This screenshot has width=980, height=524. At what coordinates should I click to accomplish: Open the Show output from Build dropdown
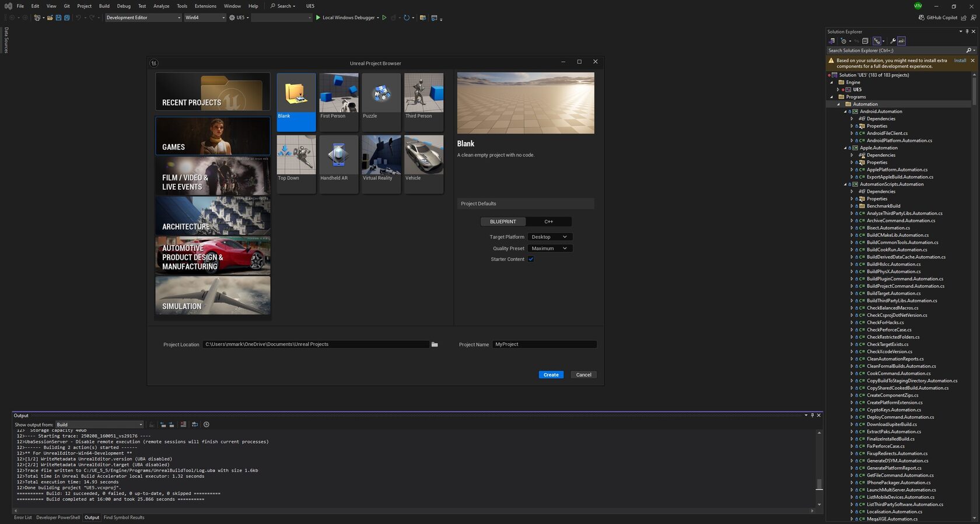[x=99, y=425]
